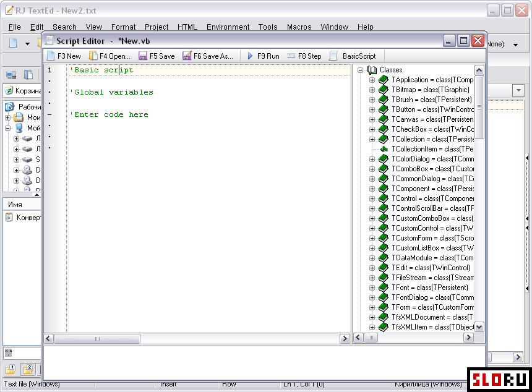Click the computer icon in left panel toolbar
This screenshot has height=392, width=532.
(x=11, y=75)
